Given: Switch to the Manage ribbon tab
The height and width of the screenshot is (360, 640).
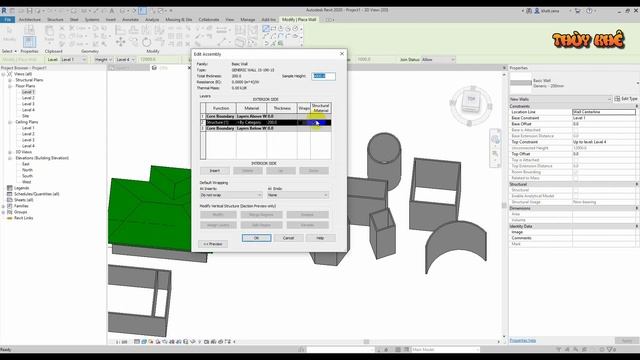Looking at the screenshot, I should coord(247,20).
